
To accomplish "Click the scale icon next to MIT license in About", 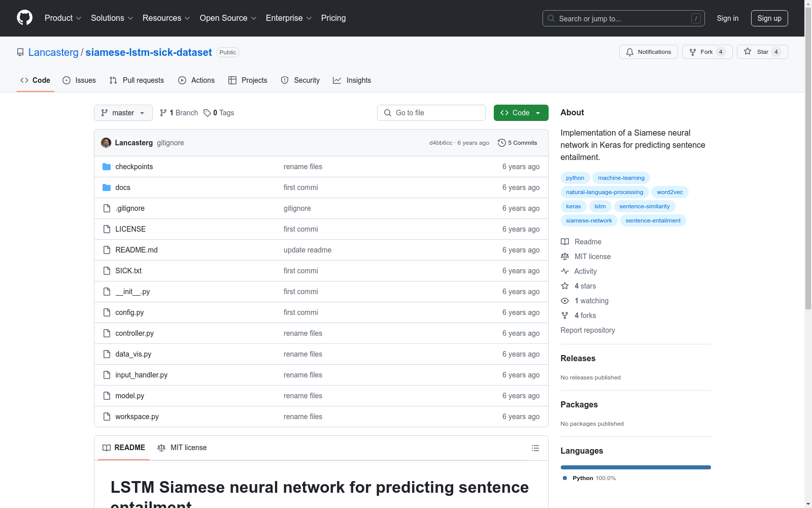I will click(x=565, y=257).
